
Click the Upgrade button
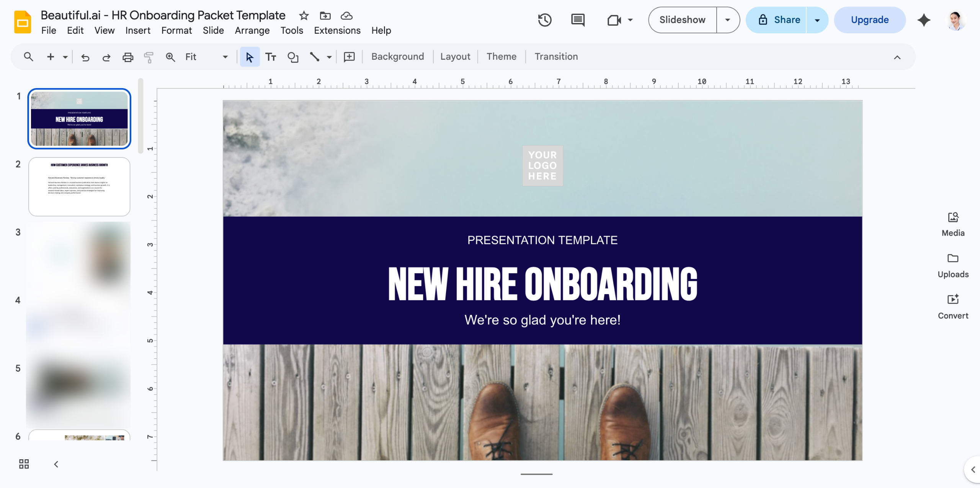click(870, 20)
